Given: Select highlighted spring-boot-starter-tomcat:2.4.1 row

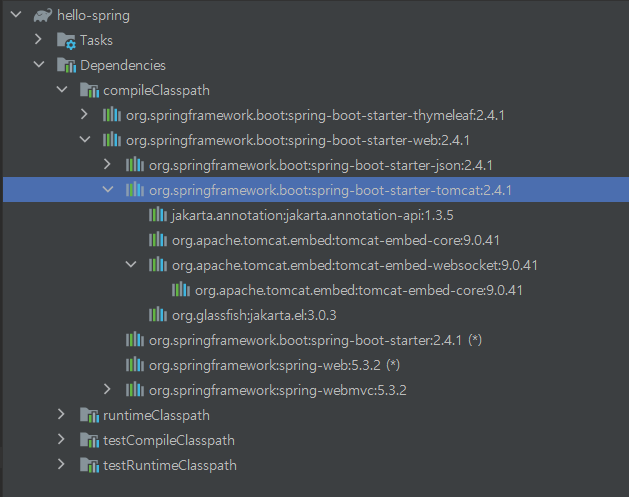Looking at the screenshot, I should tap(316, 190).
